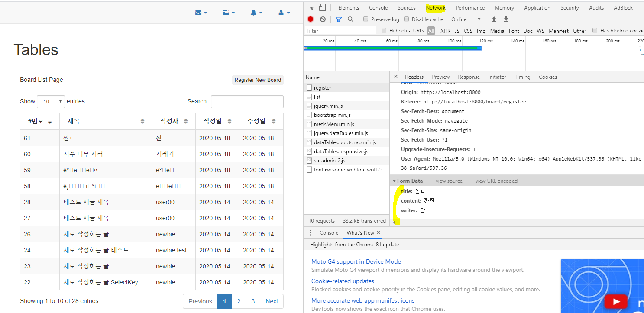This screenshot has width=644, height=313.
Task: Click the Register New Board button
Action: pos(258,80)
